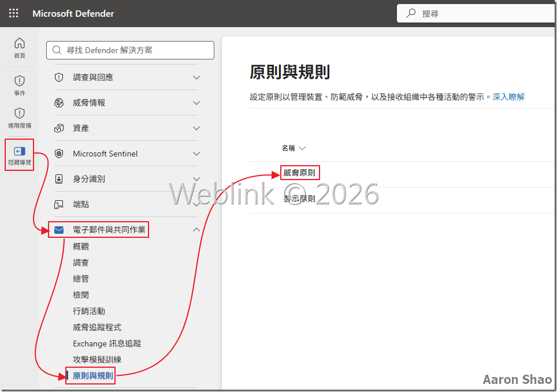Click magnifier in 尋找 Defender 解決方案 box
557x392 pixels.
pos(57,50)
